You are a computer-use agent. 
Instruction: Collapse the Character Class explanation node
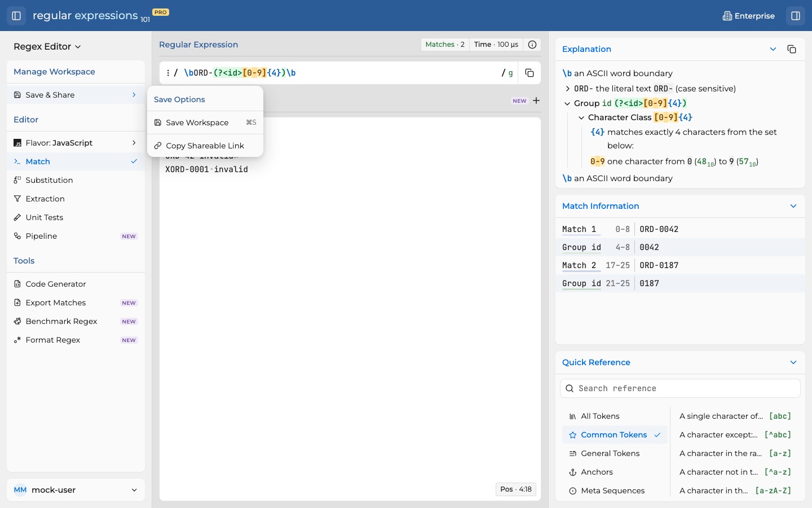[581, 117]
